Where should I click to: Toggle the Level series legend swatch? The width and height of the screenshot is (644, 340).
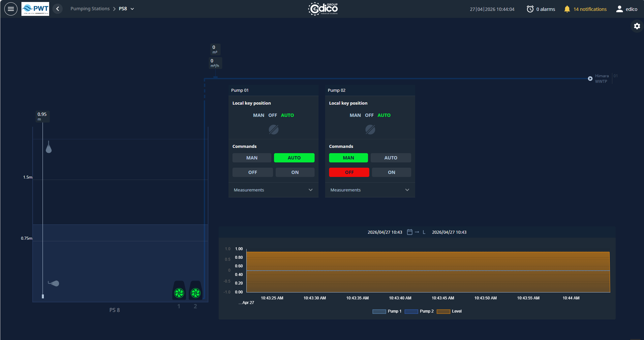[443, 311]
